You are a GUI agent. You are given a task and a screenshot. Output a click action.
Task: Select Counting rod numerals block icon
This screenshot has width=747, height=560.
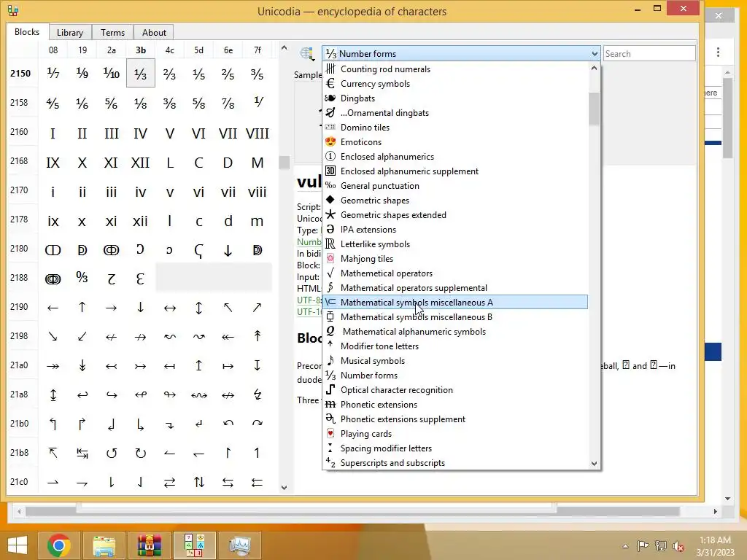330,69
